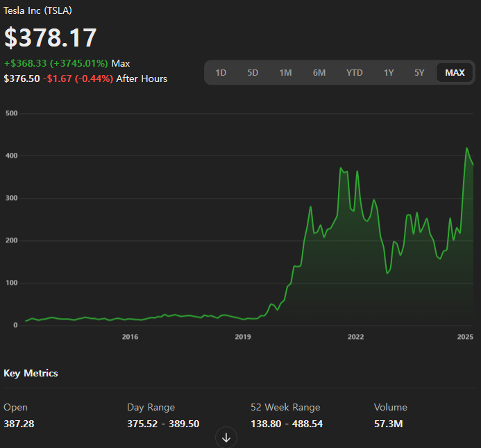Click the Tesla Inc (TSLA) title

pos(37,10)
